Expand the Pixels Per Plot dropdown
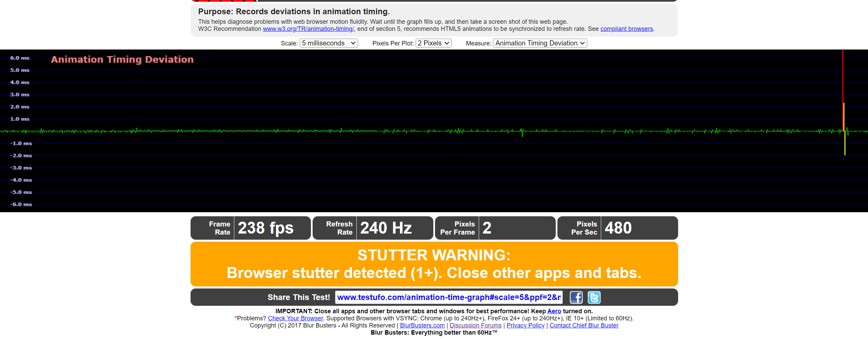This screenshot has height=339, width=868. 433,43
